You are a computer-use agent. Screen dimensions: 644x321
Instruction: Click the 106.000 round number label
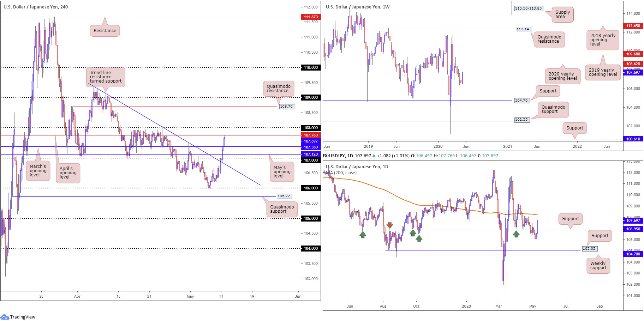(x=311, y=188)
